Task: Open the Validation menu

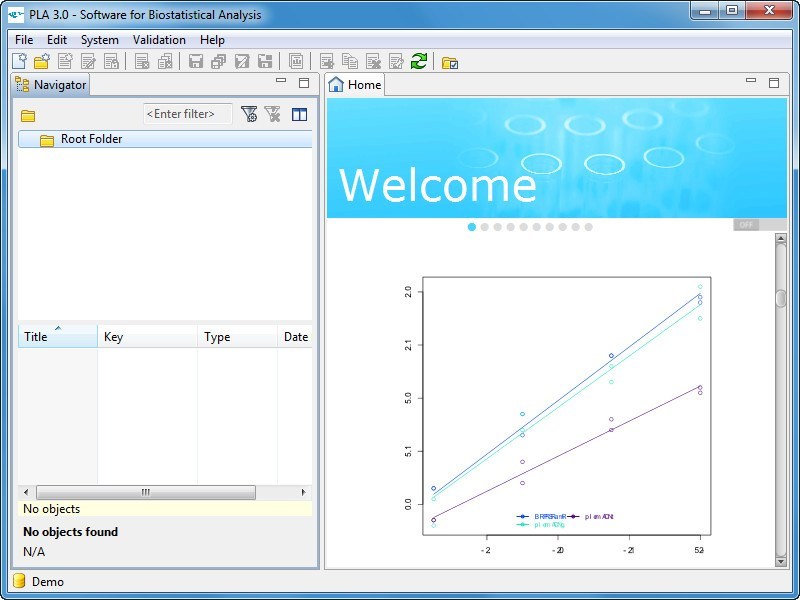Action: coord(159,40)
